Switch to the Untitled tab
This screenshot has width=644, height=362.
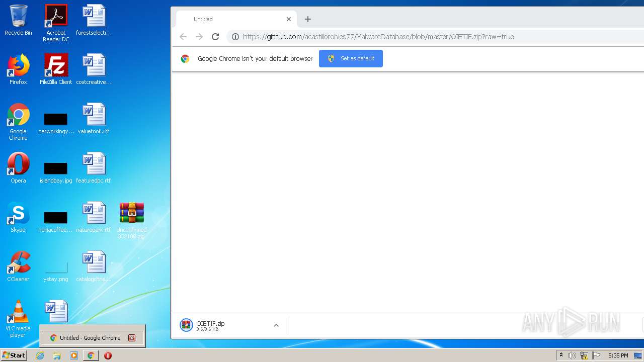(236, 19)
